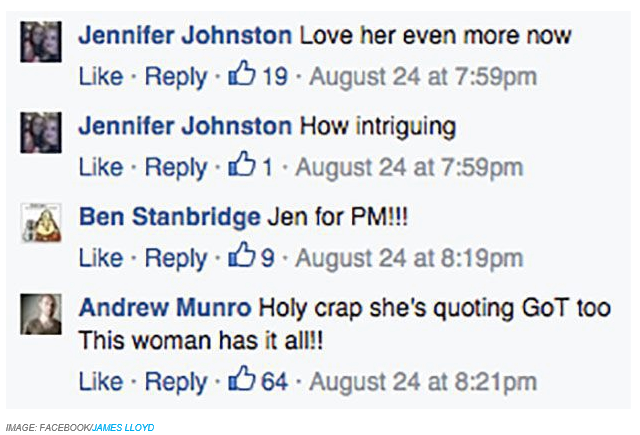Like Andrew Munro's GoT comment
The height and width of the screenshot is (435, 640).
pos(101,381)
